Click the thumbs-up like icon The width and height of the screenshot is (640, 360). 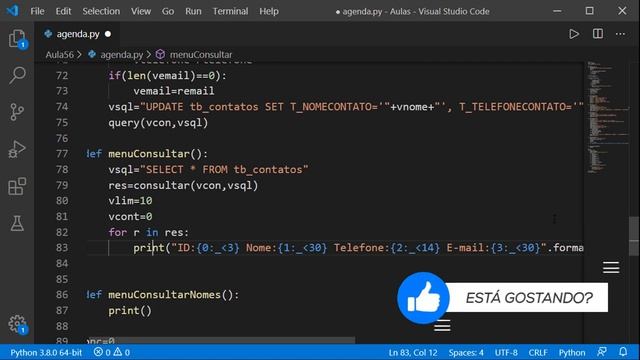click(423, 298)
